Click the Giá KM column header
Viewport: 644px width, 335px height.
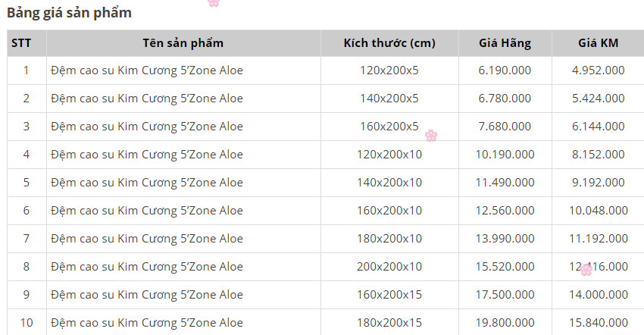(598, 43)
